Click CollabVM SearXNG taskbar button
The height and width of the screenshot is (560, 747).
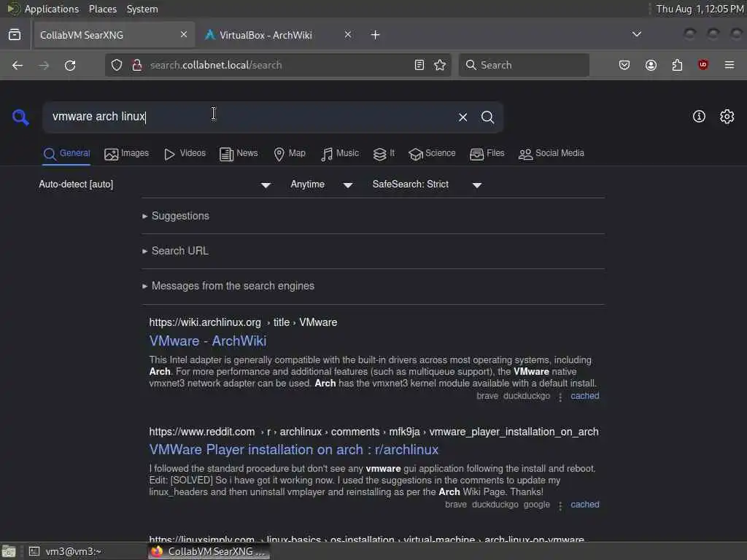[209, 551]
